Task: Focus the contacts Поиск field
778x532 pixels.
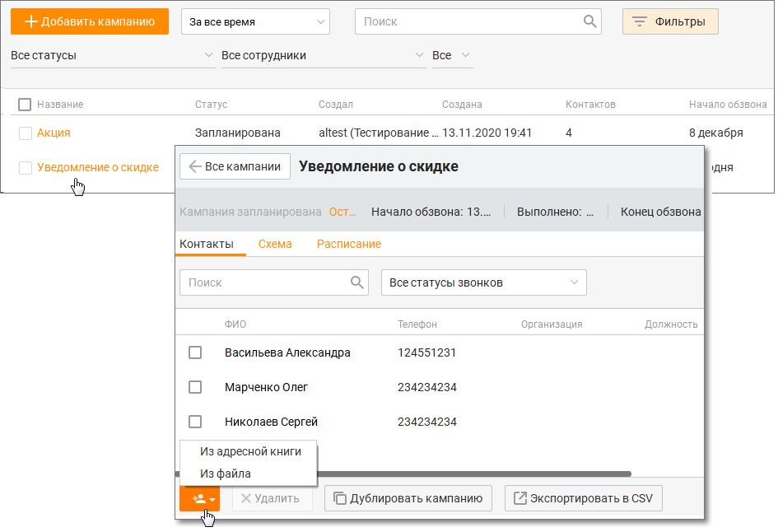Action: pyautogui.click(x=274, y=282)
